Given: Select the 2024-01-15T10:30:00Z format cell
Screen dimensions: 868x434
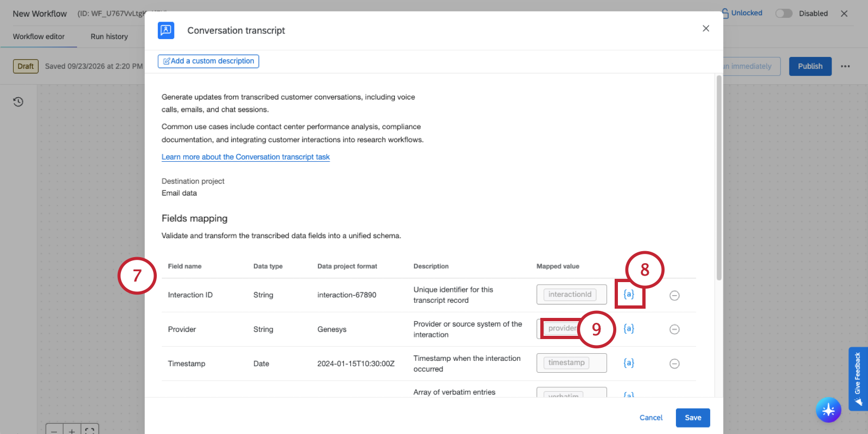Looking at the screenshot, I should click(x=356, y=363).
